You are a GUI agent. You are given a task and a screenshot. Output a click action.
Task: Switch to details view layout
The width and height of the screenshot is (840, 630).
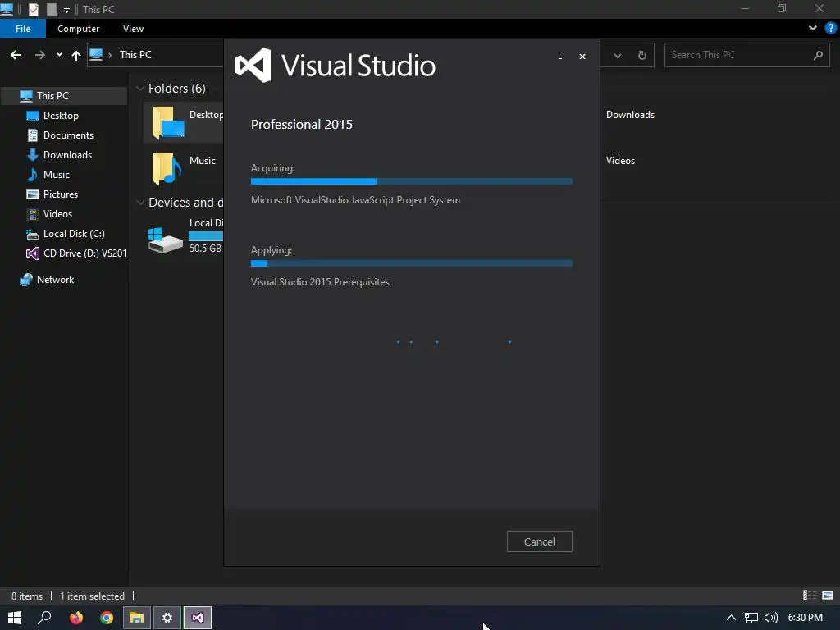810,596
